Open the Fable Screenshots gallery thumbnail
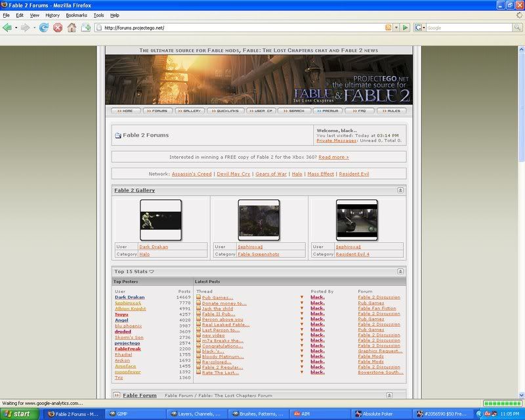This screenshot has height=420, width=525. pyautogui.click(x=259, y=220)
